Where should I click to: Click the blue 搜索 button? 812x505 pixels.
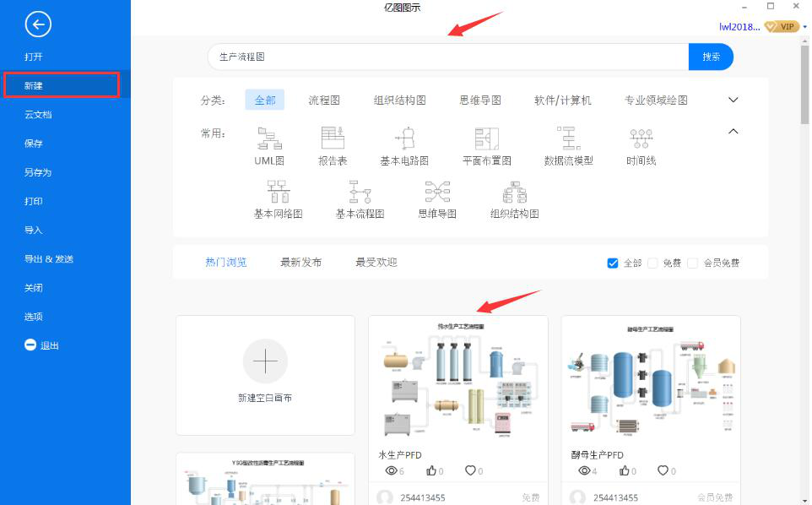click(711, 57)
